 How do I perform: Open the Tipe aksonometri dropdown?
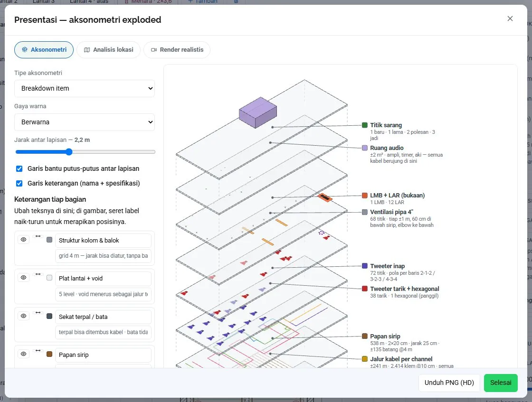coord(85,88)
